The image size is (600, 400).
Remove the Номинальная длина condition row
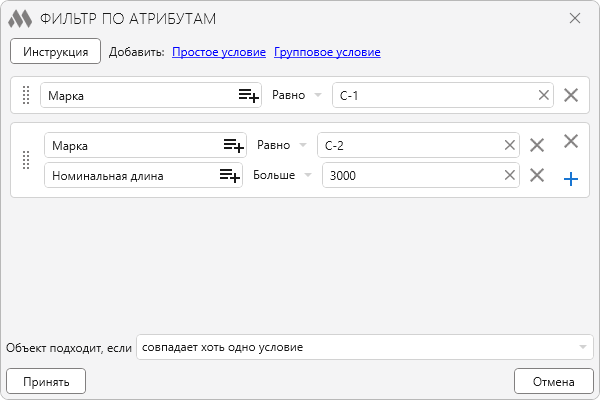pyautogui.click(x=537, y=176)
